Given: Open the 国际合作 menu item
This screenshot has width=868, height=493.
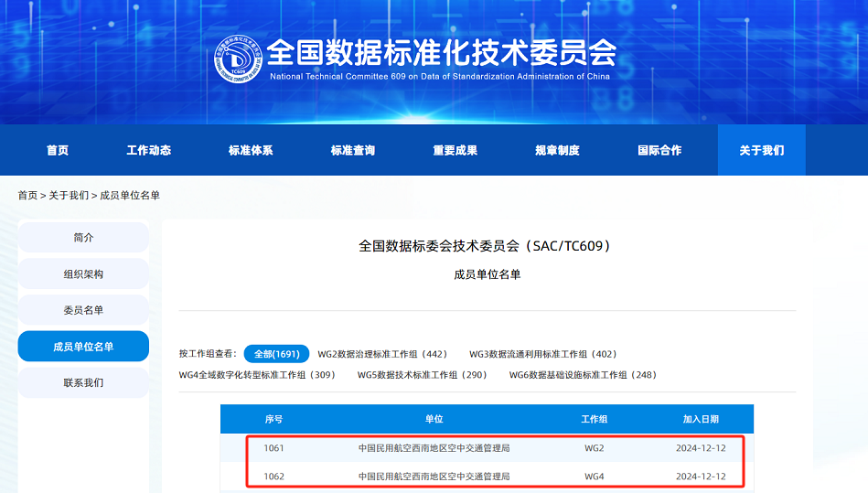Looking at the screenshot, I should 659,150.
